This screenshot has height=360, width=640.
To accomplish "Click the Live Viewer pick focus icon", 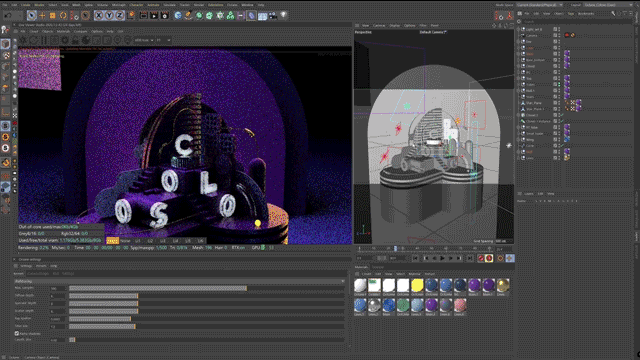I will 118,40.
